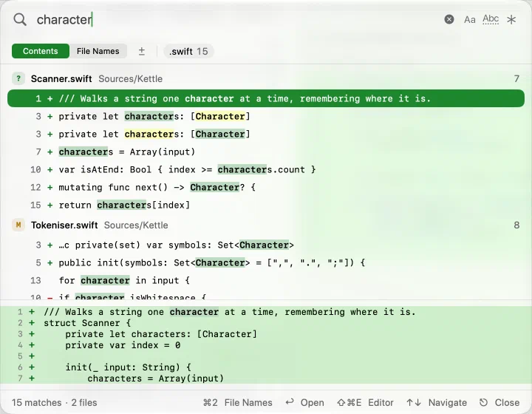Image resolution: width=532 pixels, height=414 pixels.
Task: Select result 'public init(symbols: Set<Character>'
Action: (266, 262)
